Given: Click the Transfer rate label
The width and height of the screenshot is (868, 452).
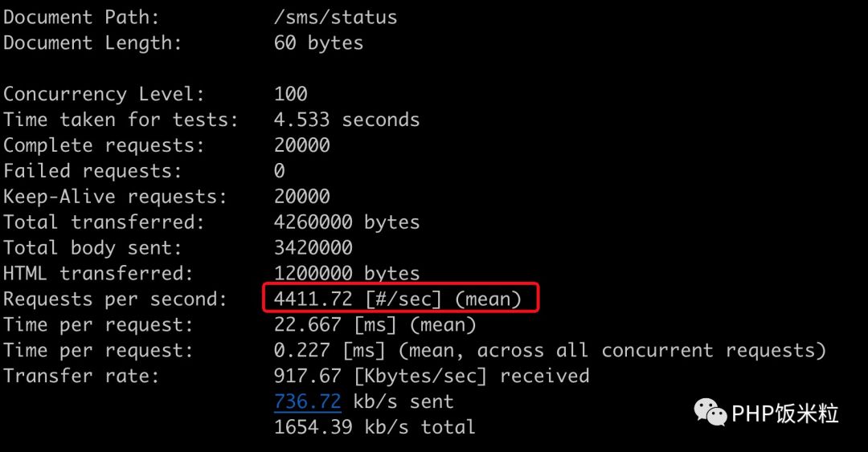Looking at the screenshot, I should point(81,376).
